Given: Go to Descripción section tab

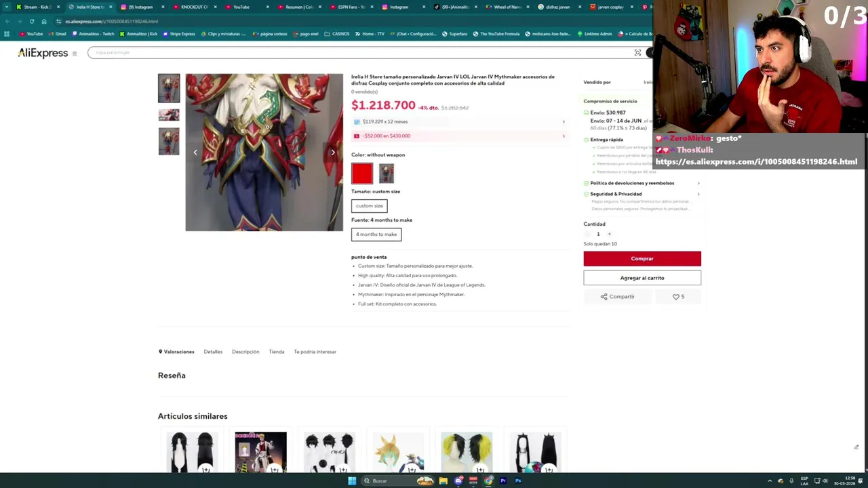Looking at the screenshot, I should (245, 352).
